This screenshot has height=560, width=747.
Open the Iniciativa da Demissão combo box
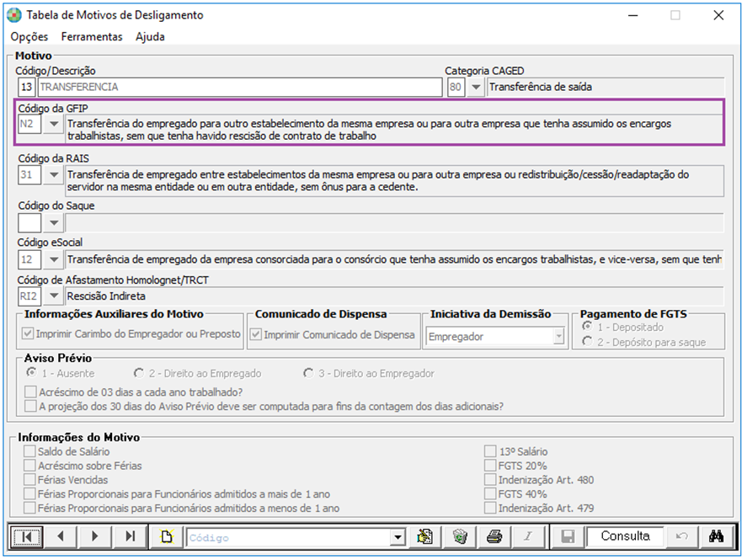coord(558,336)
